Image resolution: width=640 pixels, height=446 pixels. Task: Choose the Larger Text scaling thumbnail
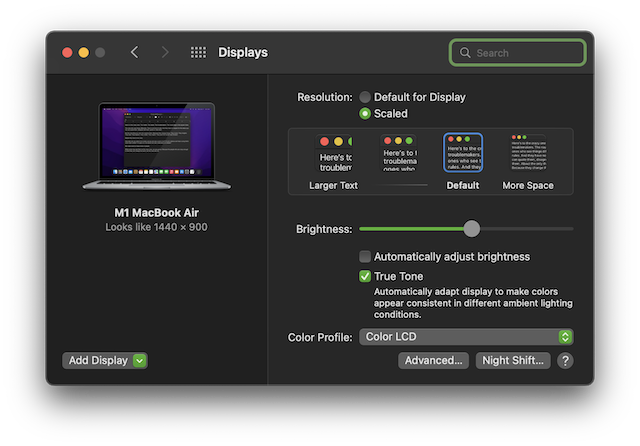click(x=333, y=153)
